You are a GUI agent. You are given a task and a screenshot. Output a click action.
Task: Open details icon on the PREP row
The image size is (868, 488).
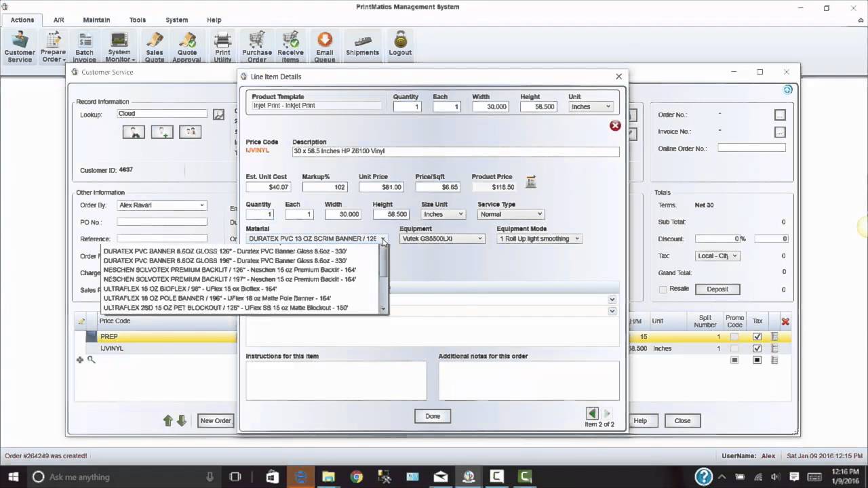coord(774,337)
